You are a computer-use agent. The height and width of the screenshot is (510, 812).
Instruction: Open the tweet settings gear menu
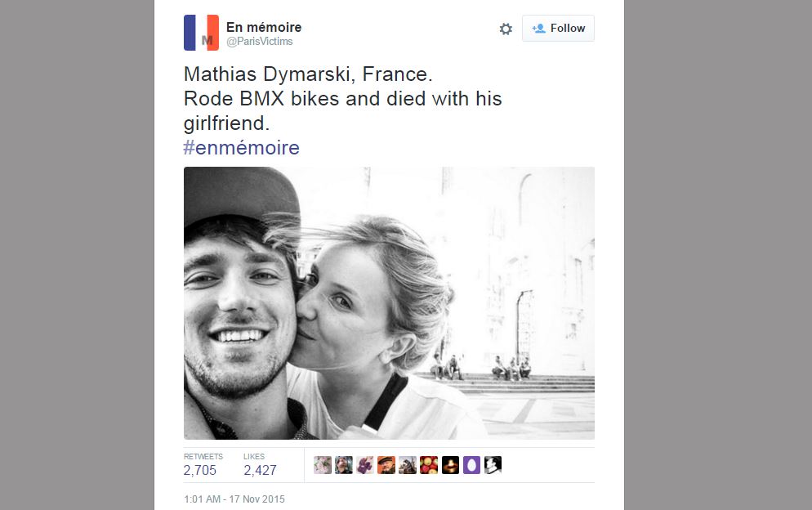click(x=506, y=29)
